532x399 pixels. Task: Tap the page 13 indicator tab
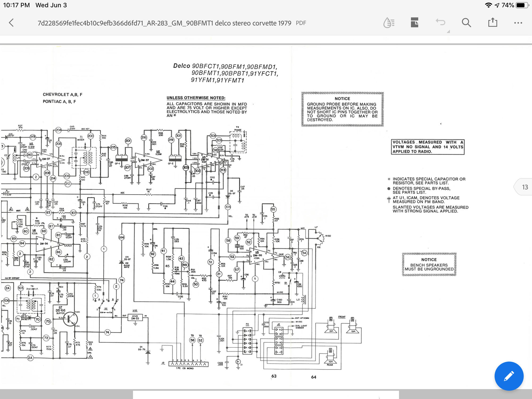coord(523,187)
